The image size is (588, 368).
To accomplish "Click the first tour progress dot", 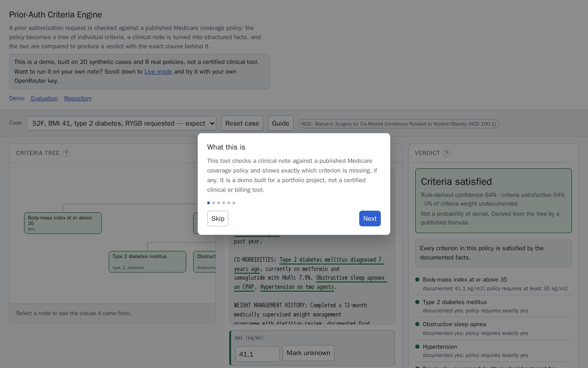I will [209, 203].
